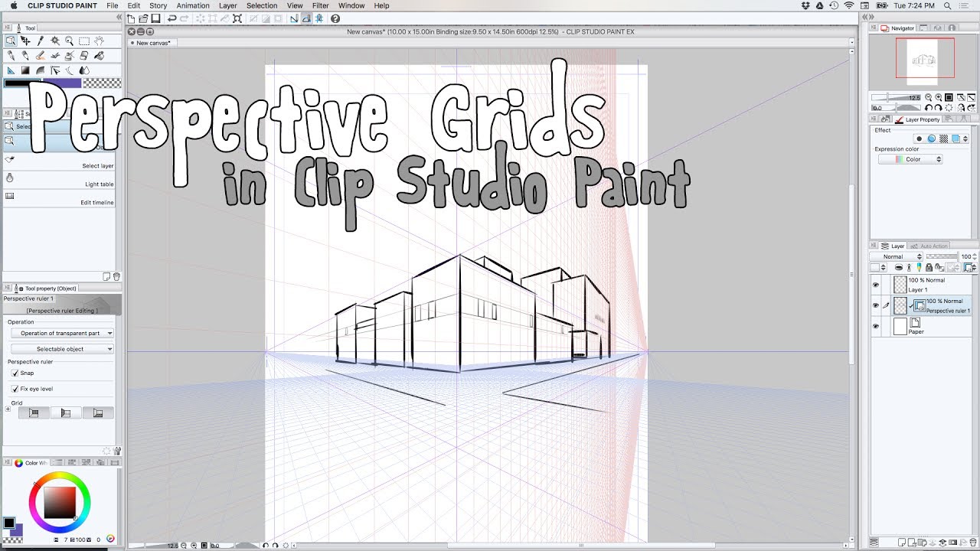This screenshot has width=980, height=551.
Task: Hide Perspective ruler 1 layer eye icon
Action: click(876, 305)
